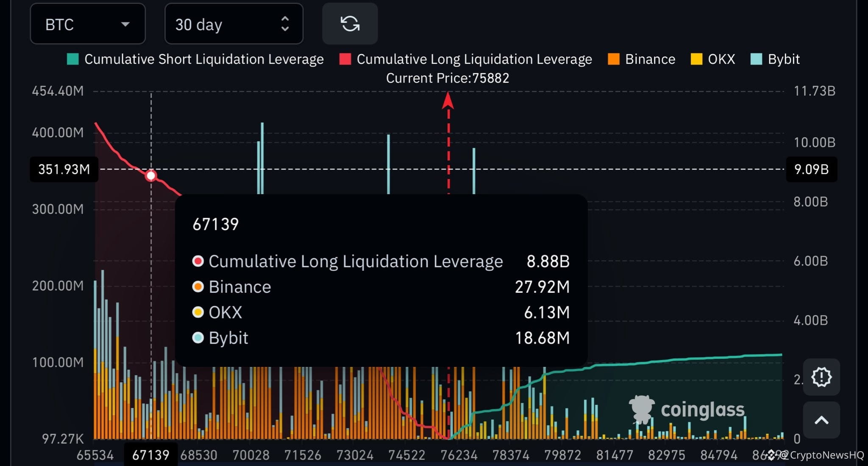Click the 351.93M left axis crosshair label

pyautogui.click(x=64, y=169)
